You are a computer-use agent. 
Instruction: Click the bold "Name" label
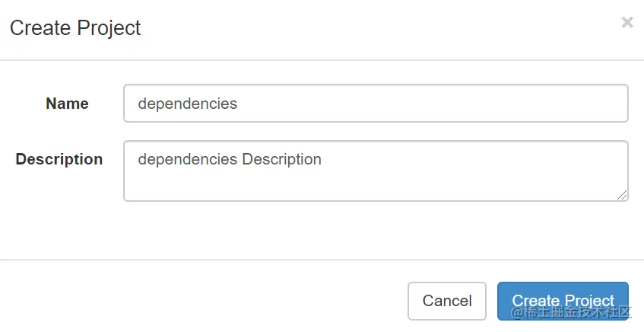[67, 104]
